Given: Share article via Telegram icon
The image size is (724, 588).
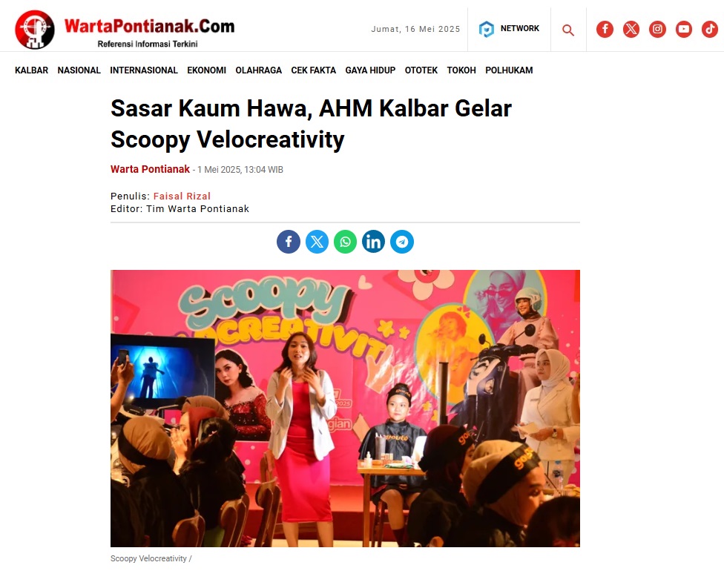Looking at the screenshot, I should coord(402,242).
